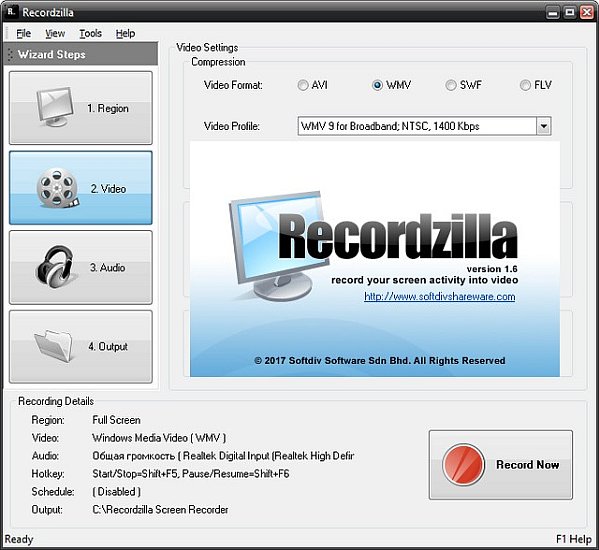Screen dimensions: 599x550
Task: Click the Recordzilla splash monitor image
Action: pyautogui.click(x=279, y=246)
